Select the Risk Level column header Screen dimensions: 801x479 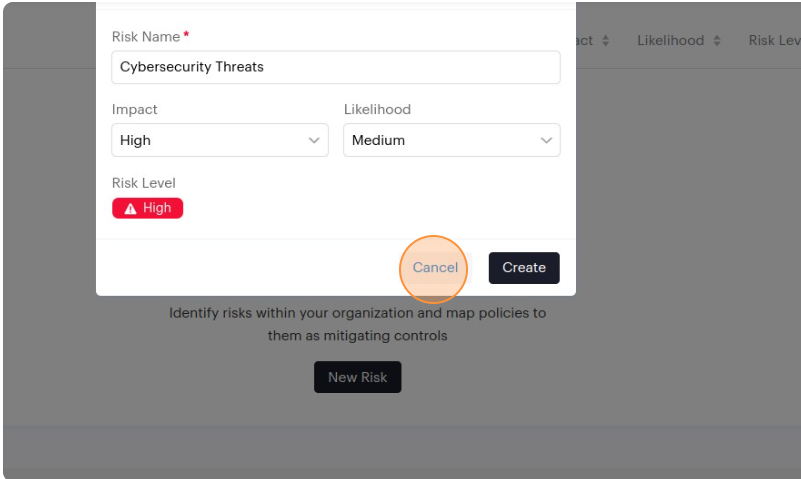pyautogui.click(x=774, y=41)
